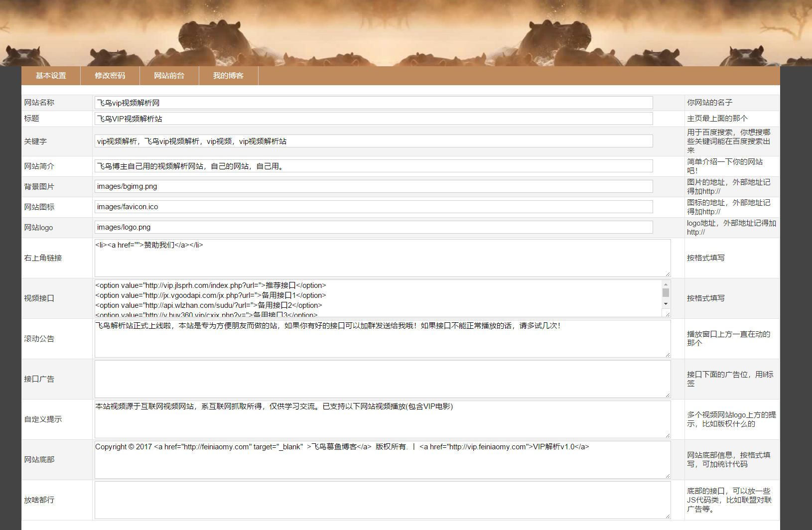Focus the empty 接口广告 textarea

click(382, 379)
